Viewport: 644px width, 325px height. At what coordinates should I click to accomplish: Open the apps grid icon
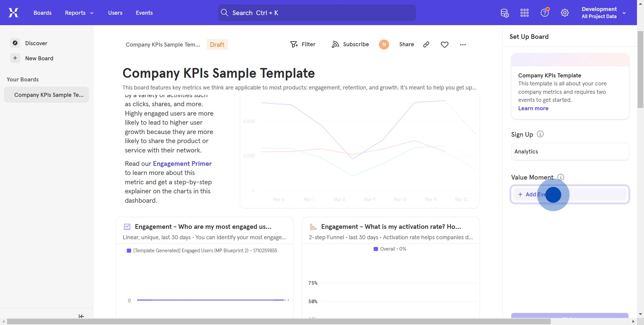(x=525, y=13)
